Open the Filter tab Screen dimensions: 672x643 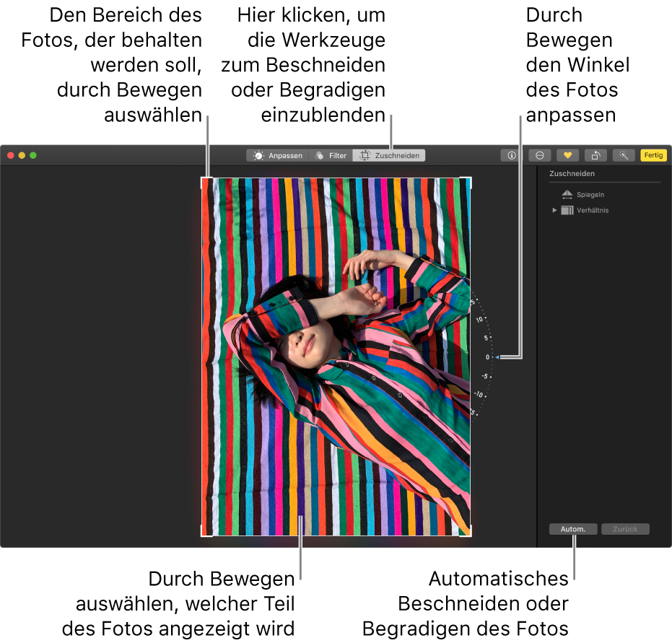331,155
